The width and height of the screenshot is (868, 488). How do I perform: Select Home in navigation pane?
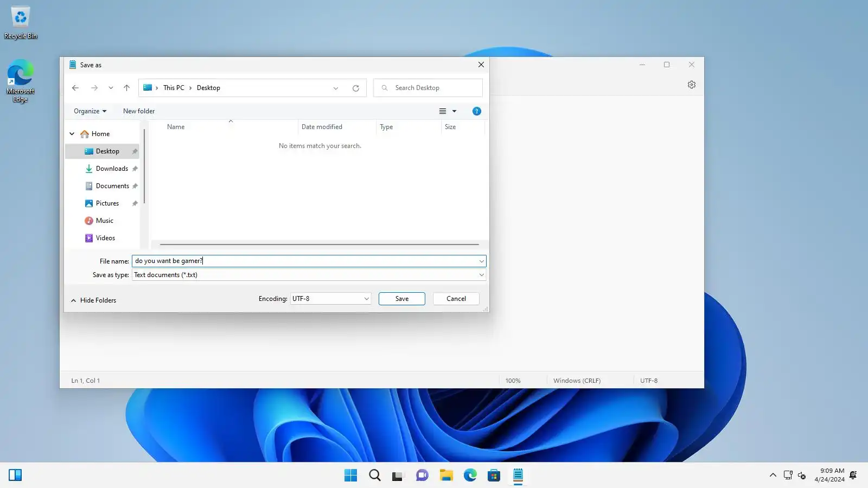[95, 134]
